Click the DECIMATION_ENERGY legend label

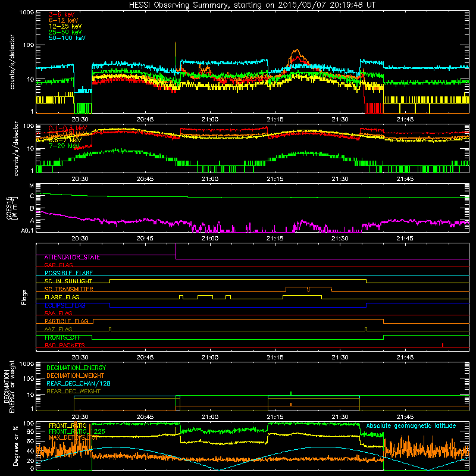[76, 368]
